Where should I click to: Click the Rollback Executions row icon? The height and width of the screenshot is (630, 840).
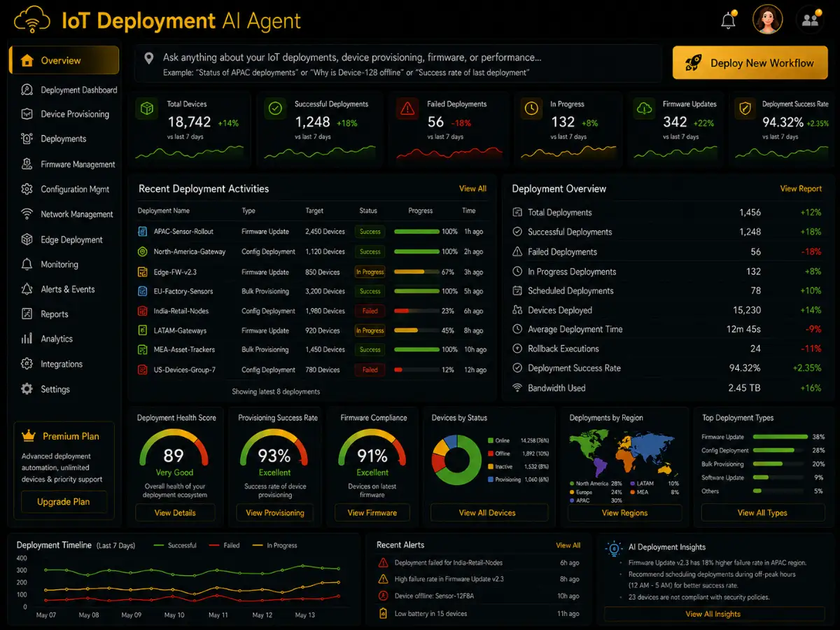pyautogui.click(x=517, y=349)
